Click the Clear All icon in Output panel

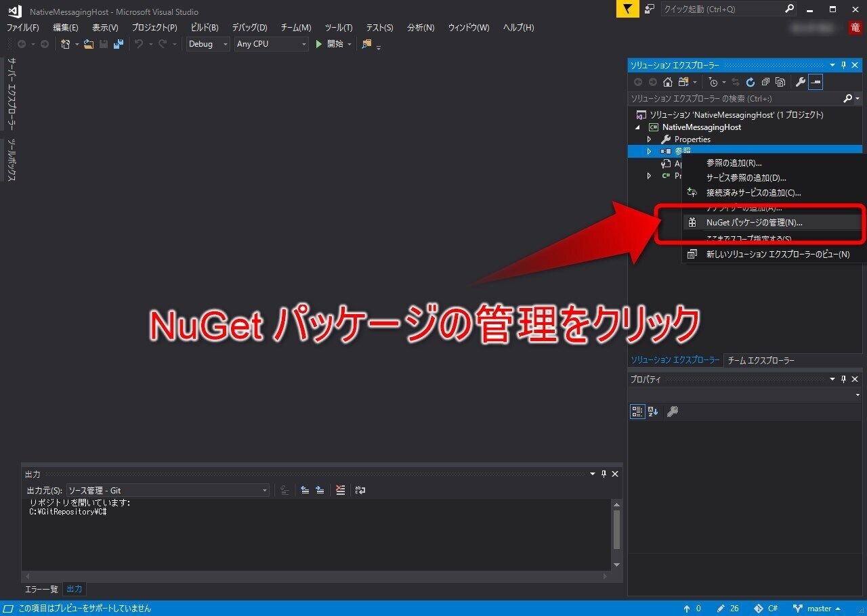pos(340,490)
